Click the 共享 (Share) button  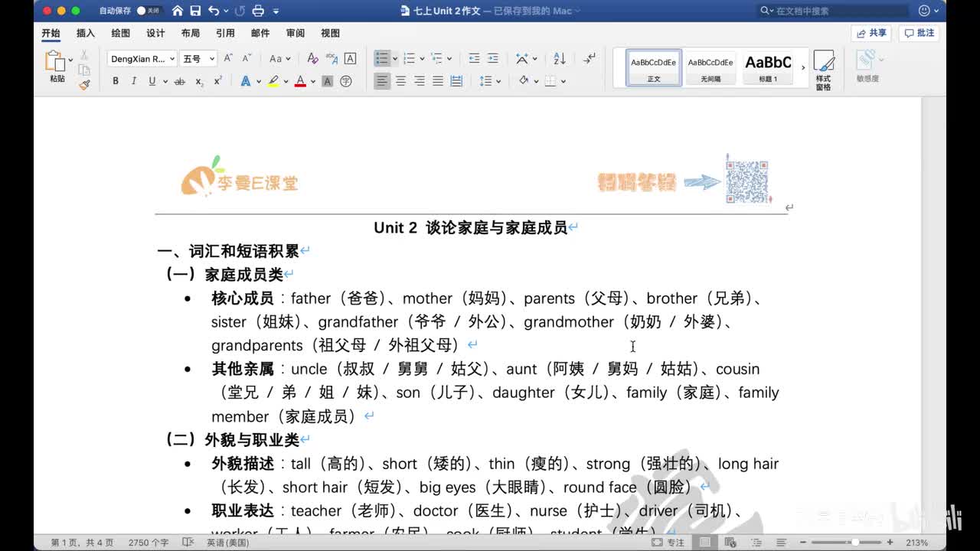pyautogui.click(x=871, y=33)
